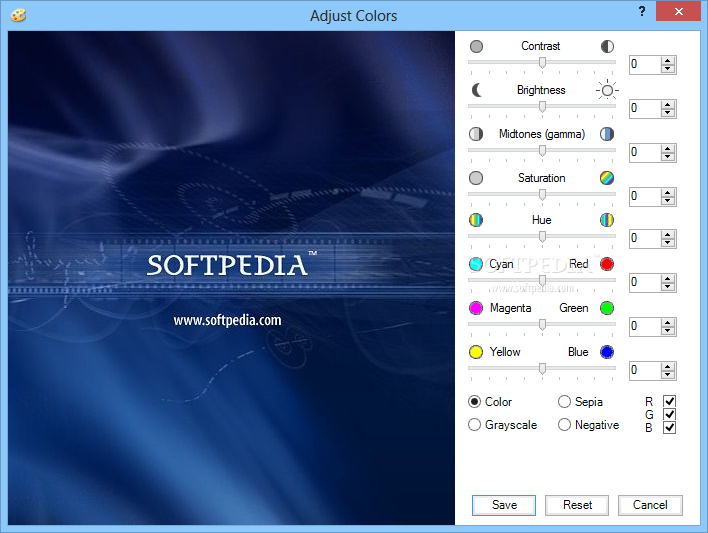
Task: Decrease Saturation value with down arrow
Action: pos(668,201)
